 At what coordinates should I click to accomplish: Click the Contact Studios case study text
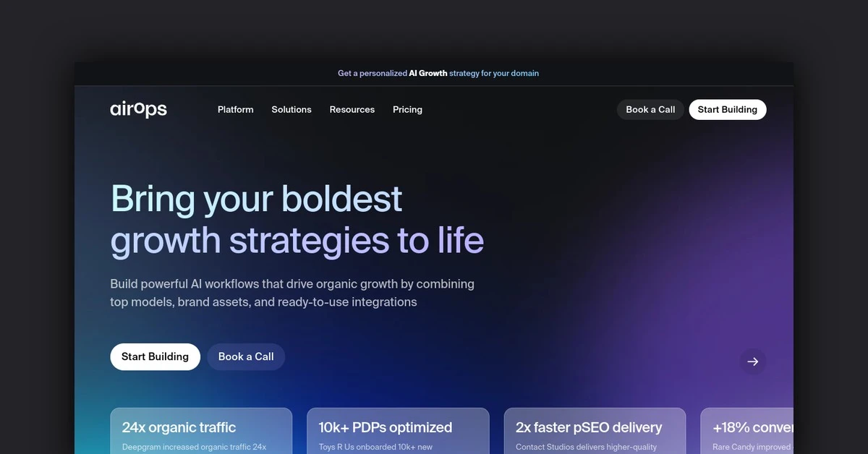(586, 447)
